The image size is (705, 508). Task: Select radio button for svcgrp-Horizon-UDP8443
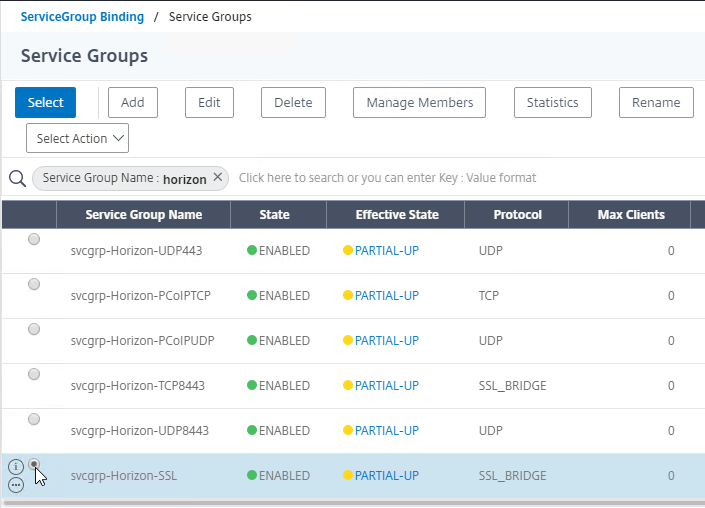[x=34, y=419]
